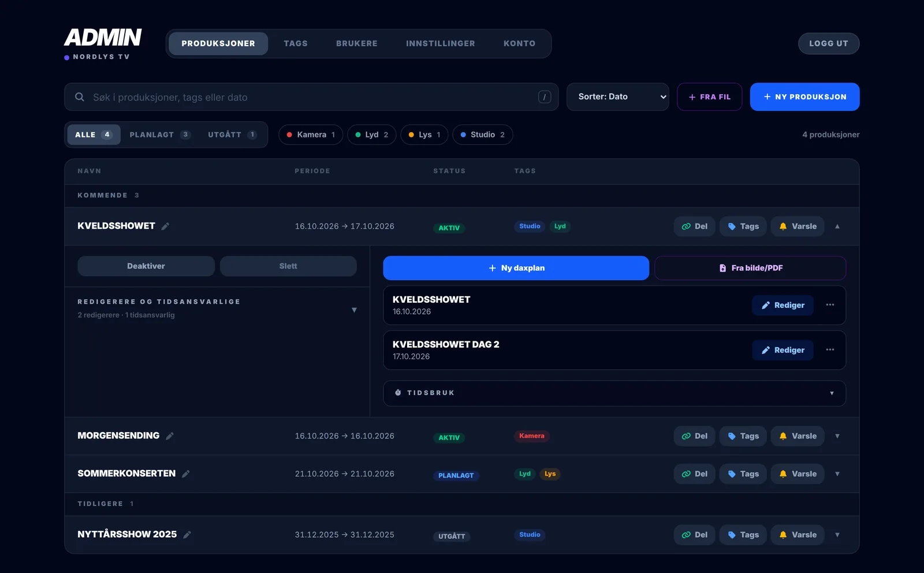
Task: Switch to the TAGS tab
Action: click(x=296, y=43)
